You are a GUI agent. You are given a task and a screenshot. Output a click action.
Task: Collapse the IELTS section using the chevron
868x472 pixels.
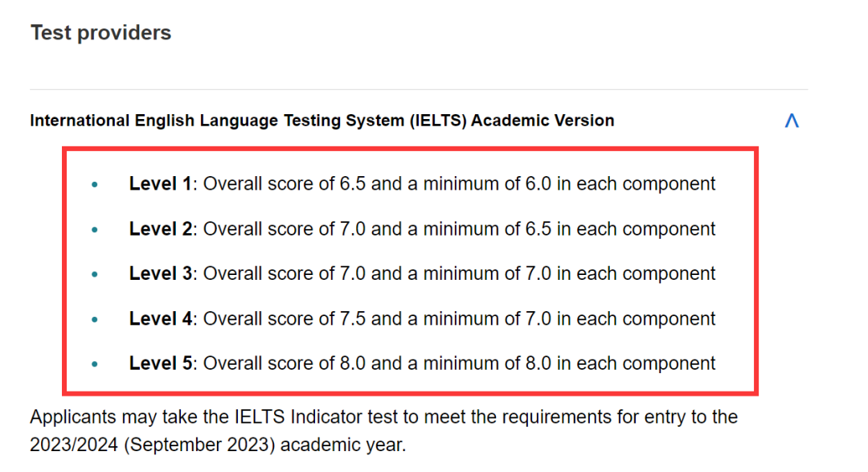click(792, 121)
